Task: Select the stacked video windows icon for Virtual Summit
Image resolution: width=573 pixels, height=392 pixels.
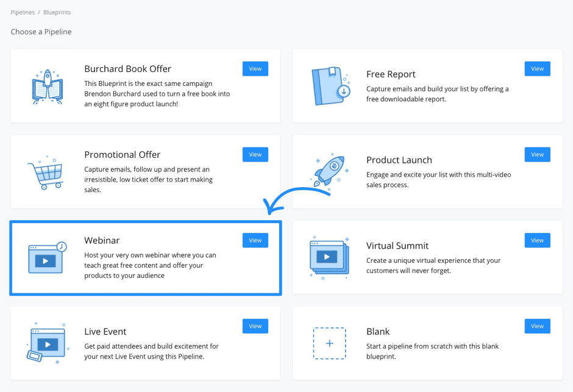Action: [x=330, y=257]
